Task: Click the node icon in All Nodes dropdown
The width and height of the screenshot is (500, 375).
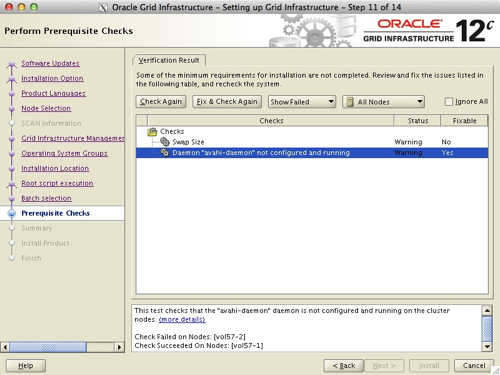Action: 350,102
